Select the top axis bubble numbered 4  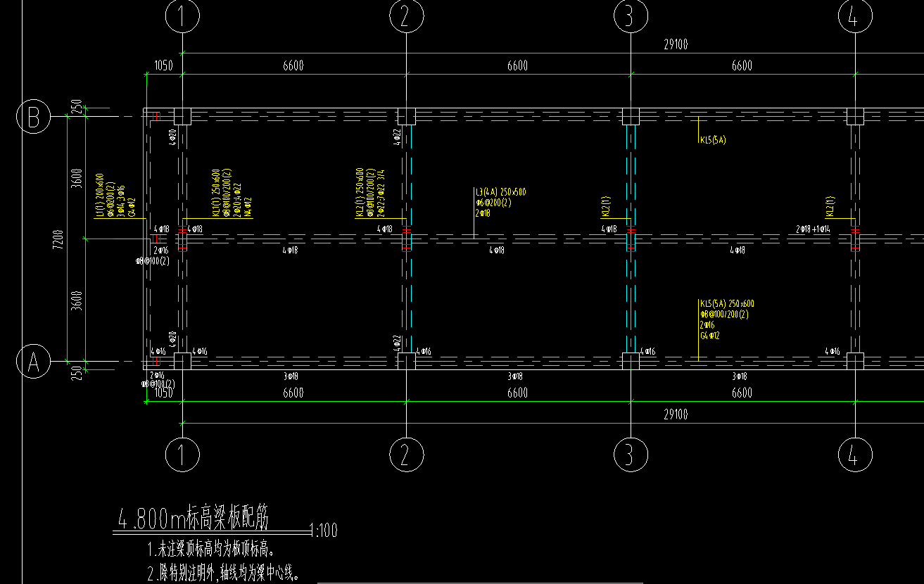point(855,15)
